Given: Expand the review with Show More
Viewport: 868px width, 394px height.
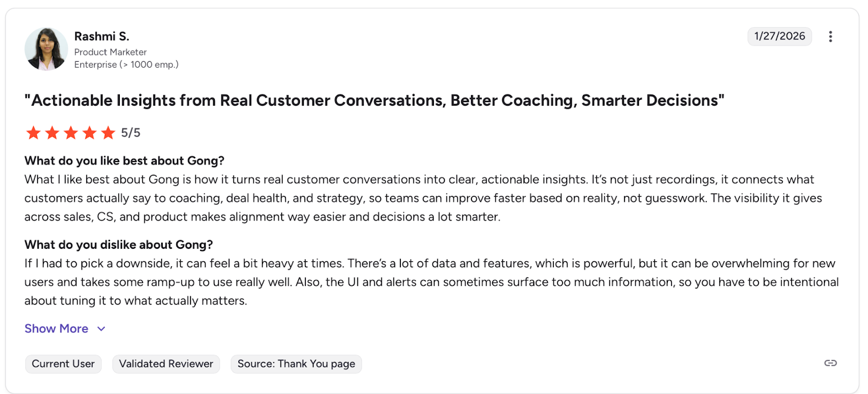Looking at the screenshot, I should [x=56, y=328].
